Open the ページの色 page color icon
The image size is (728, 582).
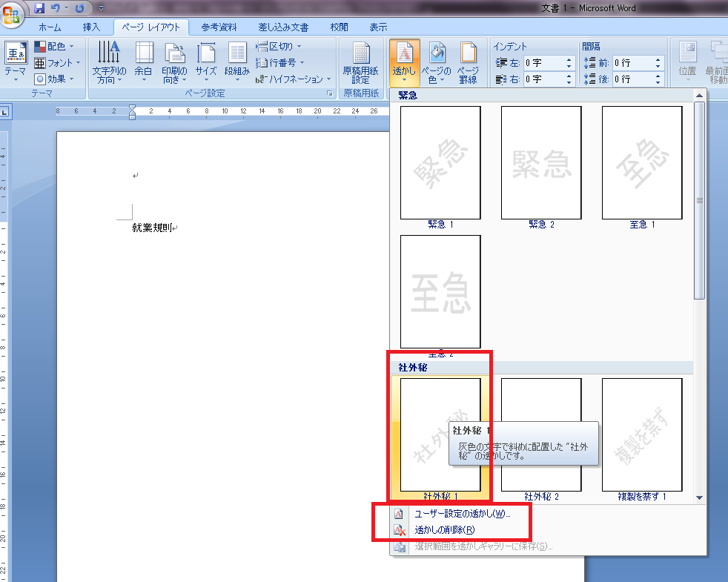point(437,61)
